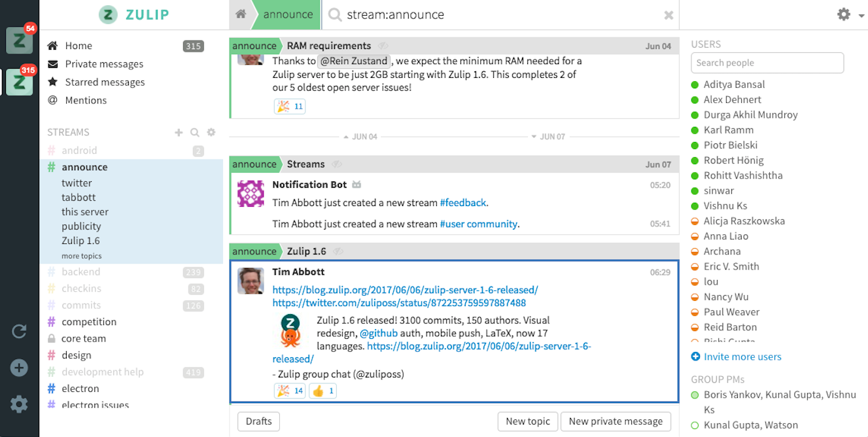Toggle the party popper reaction with 14
The height and width of the screenshot is (437, 868).
(290, 391)
